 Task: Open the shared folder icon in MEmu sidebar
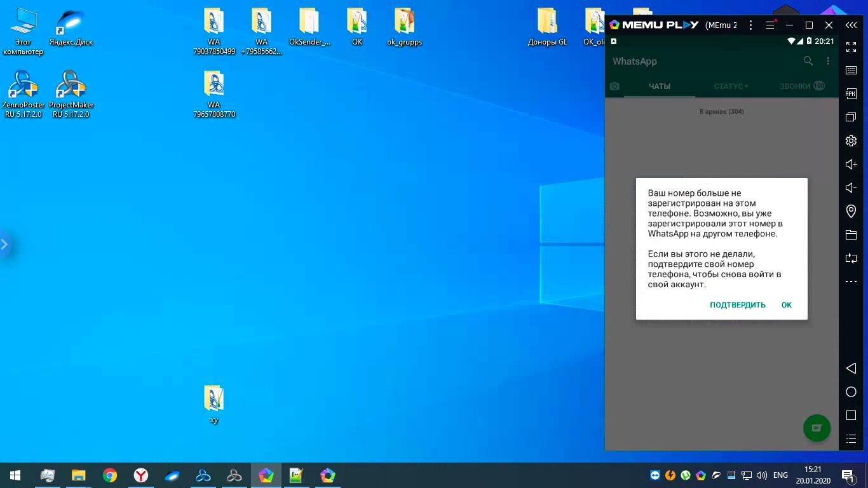[851, 235]
